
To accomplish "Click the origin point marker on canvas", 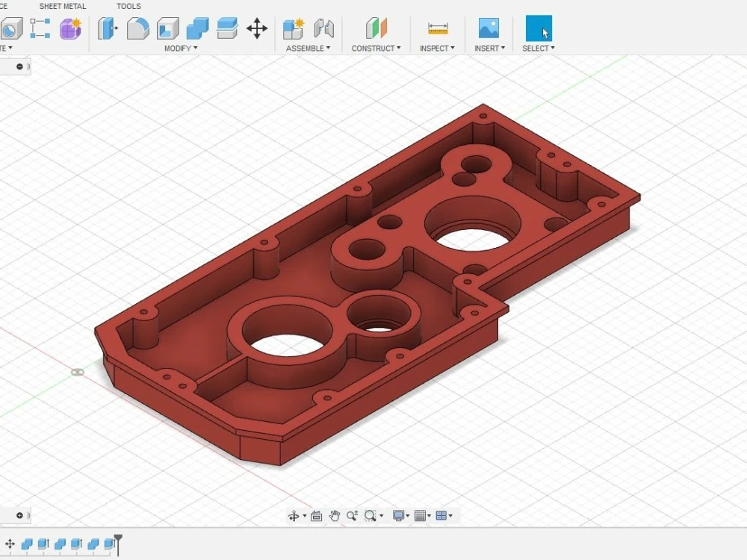I will tap(78, 372).
